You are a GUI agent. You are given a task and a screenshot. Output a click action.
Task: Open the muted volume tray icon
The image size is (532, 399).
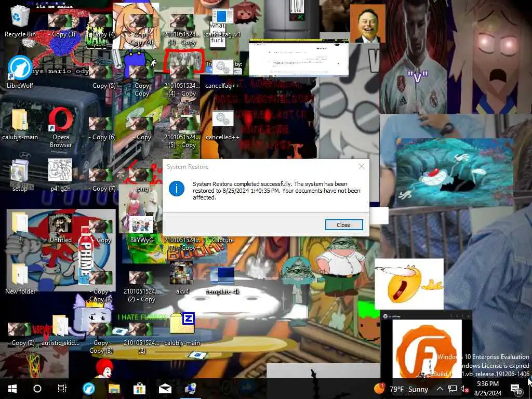coord(464,389)
